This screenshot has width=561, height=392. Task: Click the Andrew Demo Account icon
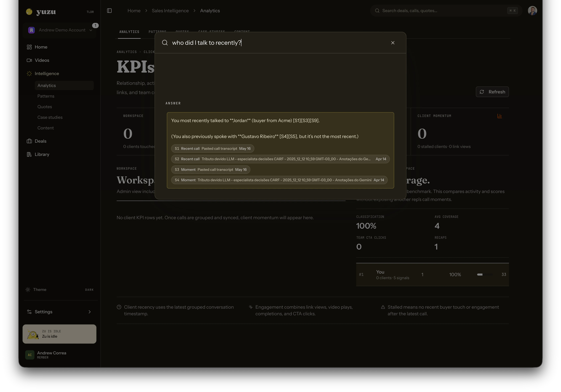[x=31, y=30]
